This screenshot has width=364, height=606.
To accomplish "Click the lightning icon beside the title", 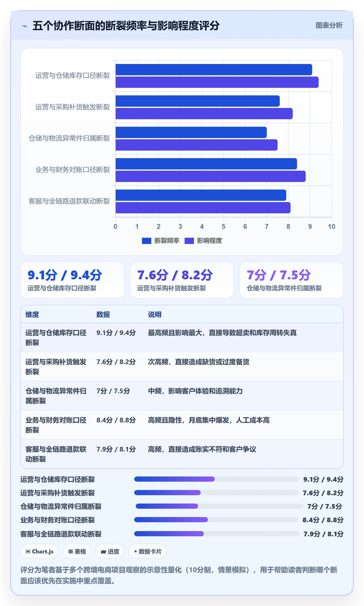I will (25, 26).
